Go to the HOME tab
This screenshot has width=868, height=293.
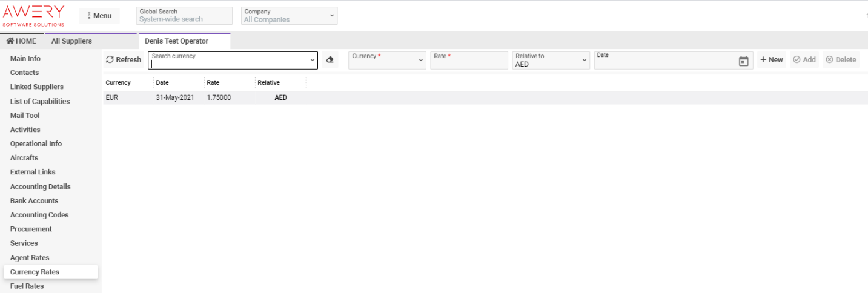click(x=21, y=41)
